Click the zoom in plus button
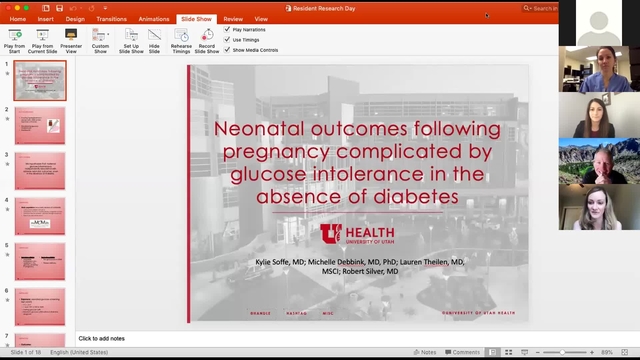Viewport: 640px width, 360px height. coord(592,352)
